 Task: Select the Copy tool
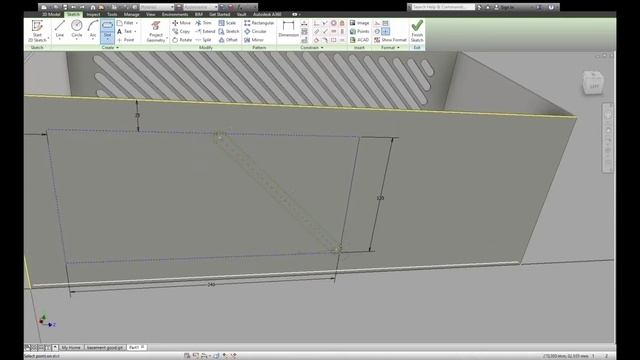[x=181, y=31]
